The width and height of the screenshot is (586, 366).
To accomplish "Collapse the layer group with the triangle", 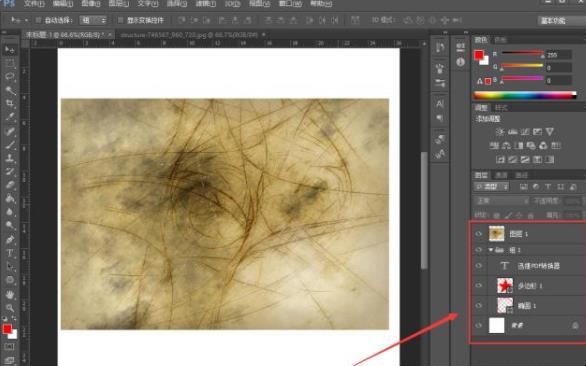I will click(491, 250).
